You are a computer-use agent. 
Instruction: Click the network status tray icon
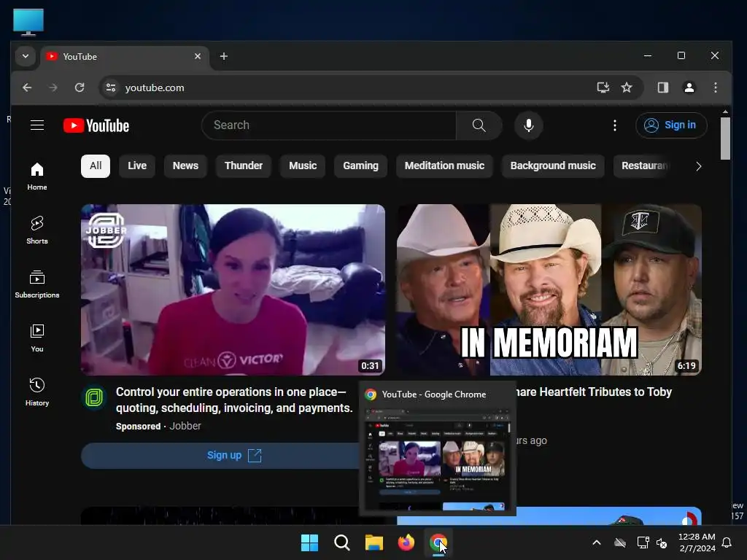[x=643, y=542]
